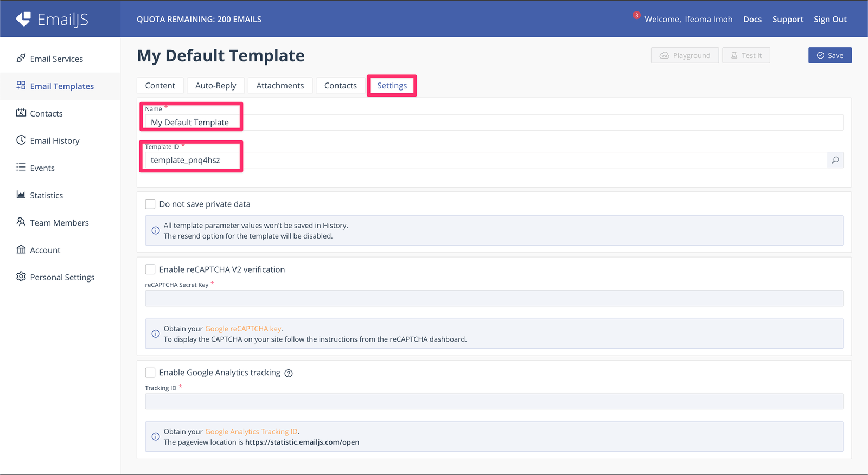Screen dimensions: 868x475
Task: Click the info icon in Analytics note
Action: (x=156, y=437)
